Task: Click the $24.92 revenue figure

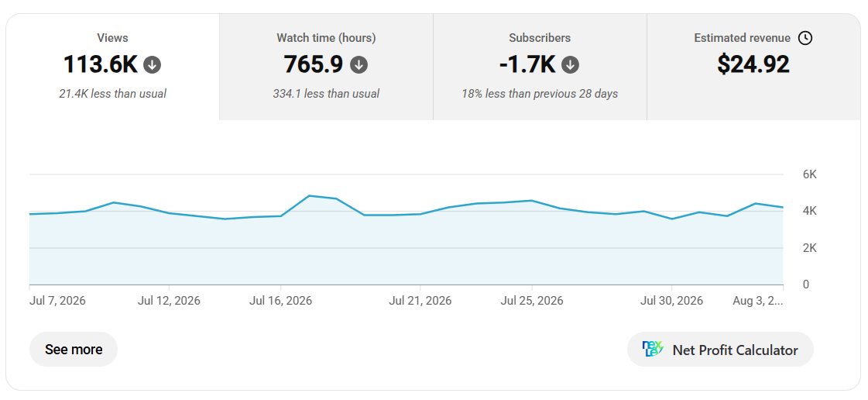Action: point(753,64)
